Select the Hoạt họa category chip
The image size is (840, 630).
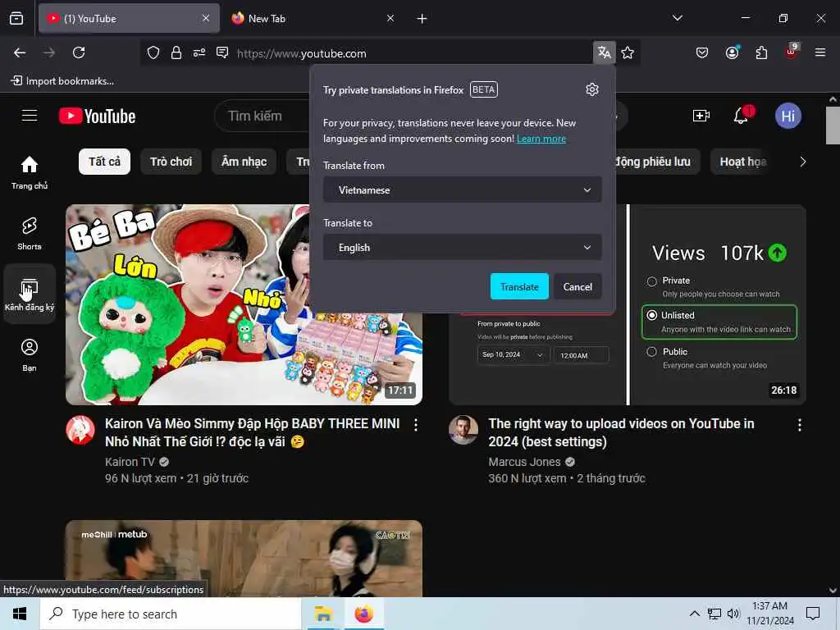742,162
